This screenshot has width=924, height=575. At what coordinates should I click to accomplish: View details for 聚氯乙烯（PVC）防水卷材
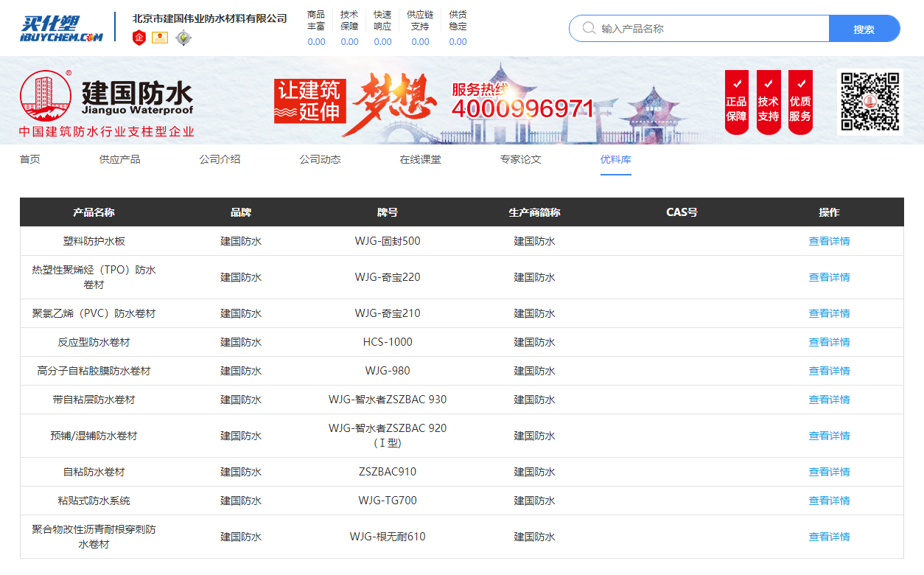[829, 313]
